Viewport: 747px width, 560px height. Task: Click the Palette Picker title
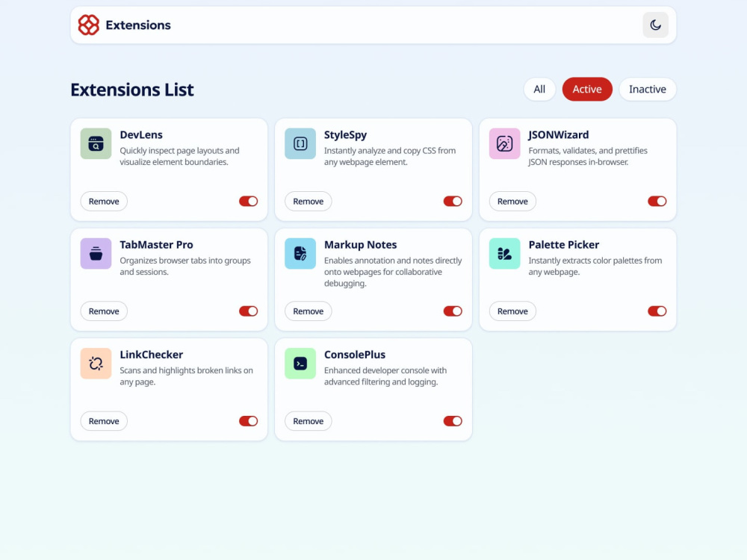click(563, 245)
